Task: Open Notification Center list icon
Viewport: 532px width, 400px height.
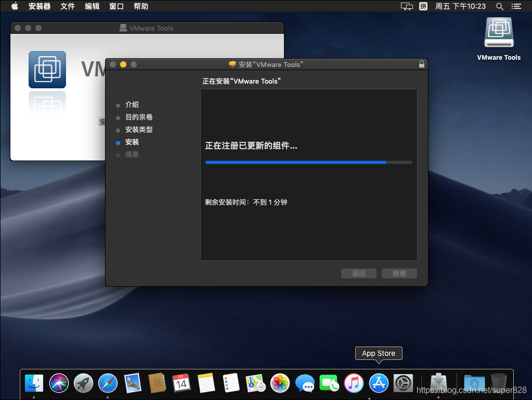Action: click(x=516, y=6)
